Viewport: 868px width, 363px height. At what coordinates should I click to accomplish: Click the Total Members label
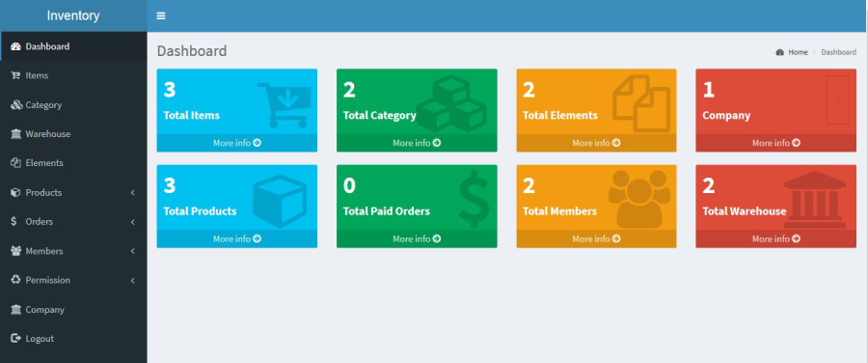click(559, 211)
